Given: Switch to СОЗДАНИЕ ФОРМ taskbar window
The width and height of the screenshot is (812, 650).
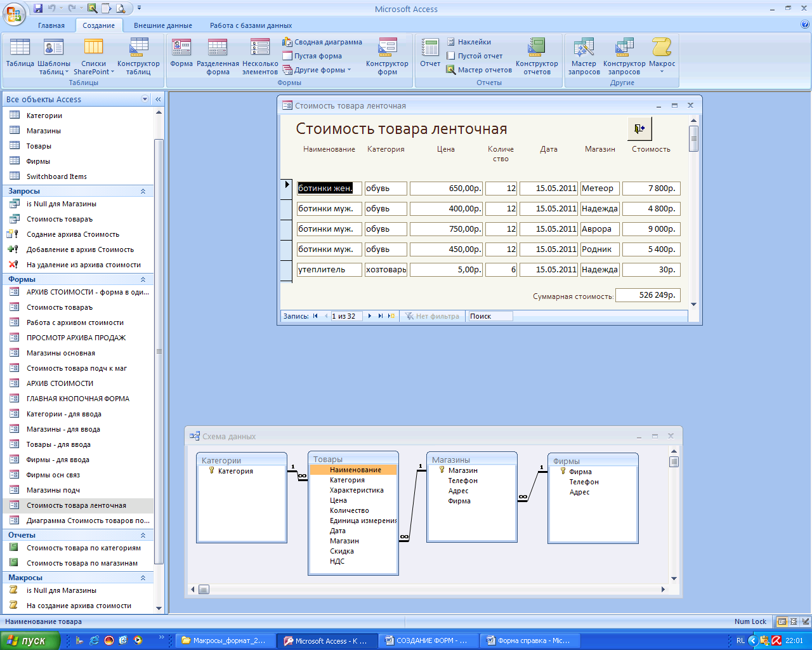Looking at the screenshot, I should [427, 640].
